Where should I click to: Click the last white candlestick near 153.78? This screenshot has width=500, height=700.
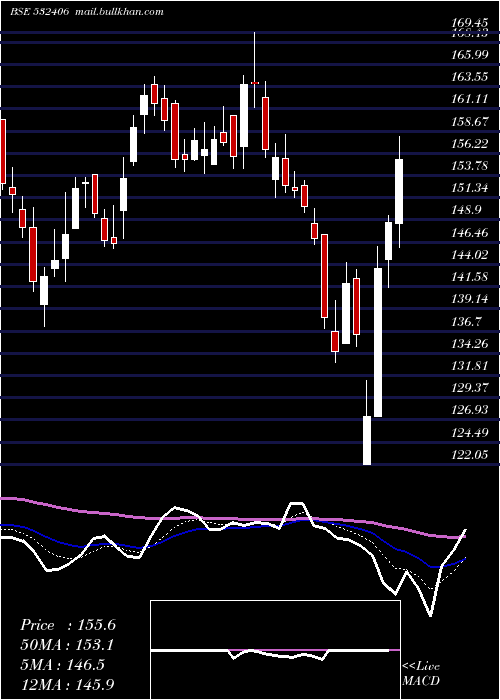[399, 192]
